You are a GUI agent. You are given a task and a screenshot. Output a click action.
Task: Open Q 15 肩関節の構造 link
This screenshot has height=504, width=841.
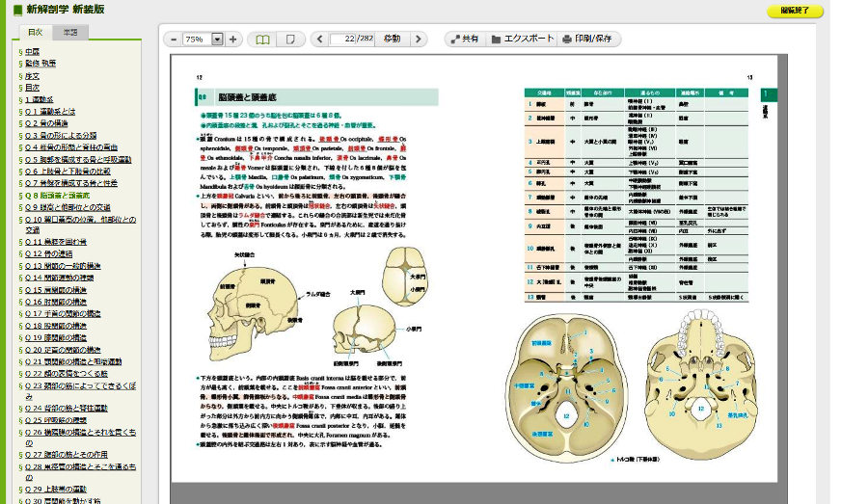(x=55, y=289)
